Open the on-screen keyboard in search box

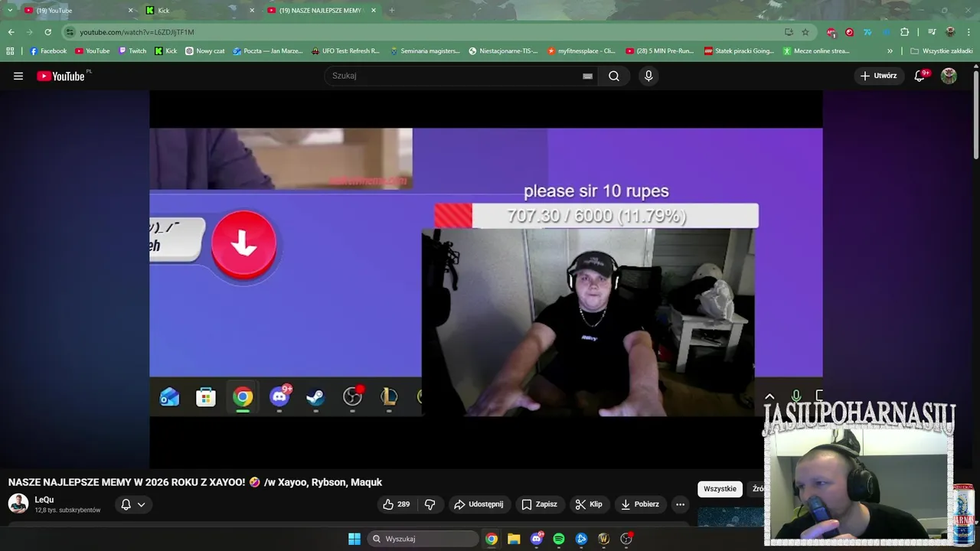click(x=587, y=76)
